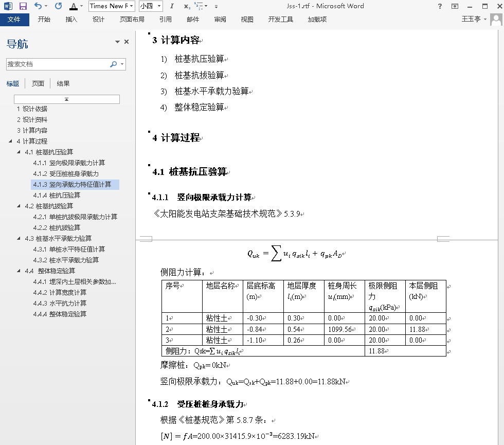Toggle subscript formatting
The width and height of the screenshot is (504, 445).
[186, 6]
